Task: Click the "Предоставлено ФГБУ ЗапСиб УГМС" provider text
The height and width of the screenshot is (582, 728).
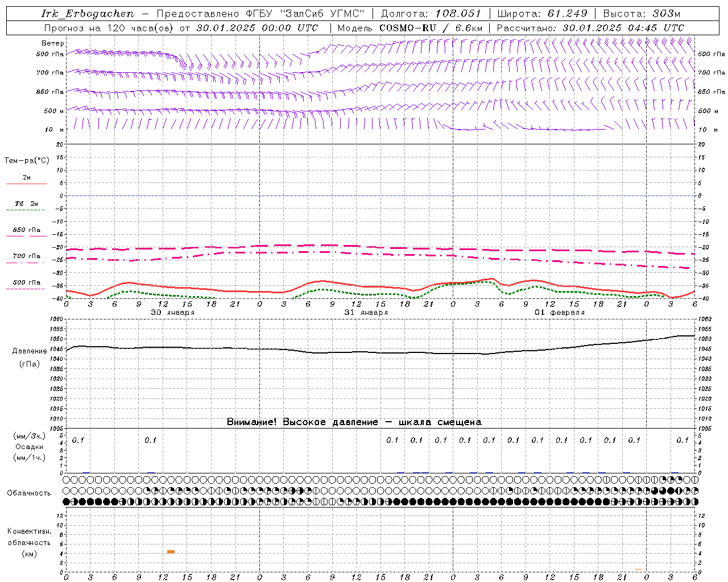Action: [x=260, y=14]
